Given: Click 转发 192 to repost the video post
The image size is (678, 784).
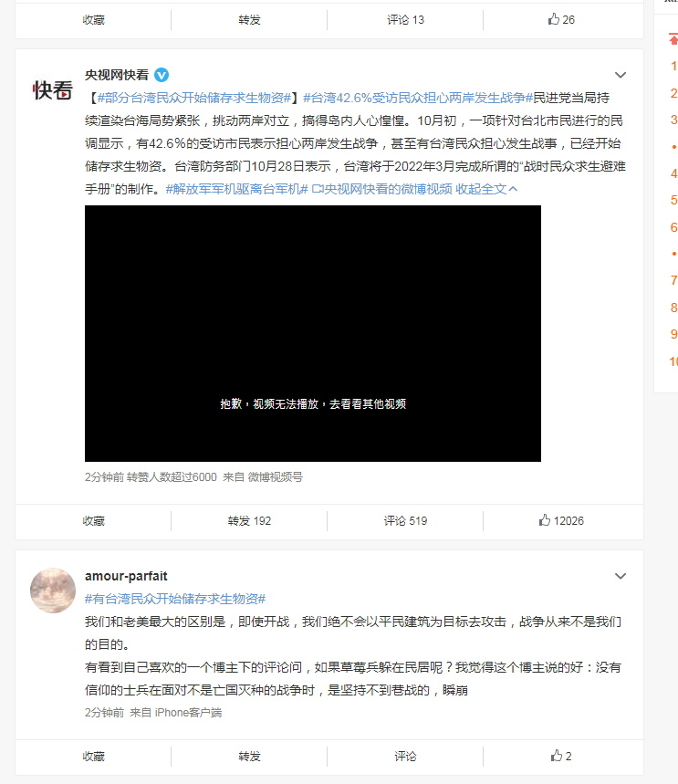Looking at the screenshot, I should click(249, 520).
